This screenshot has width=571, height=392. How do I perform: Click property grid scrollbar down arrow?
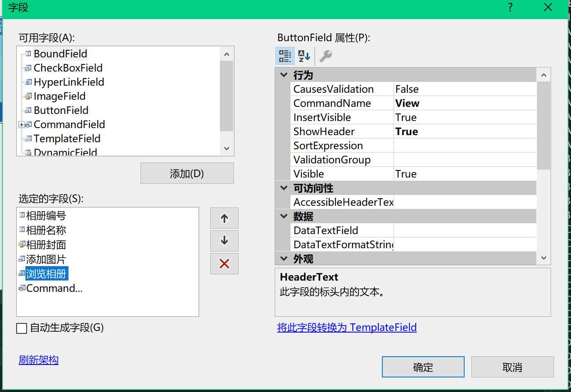pyautogui.click(x=544, y=258)
